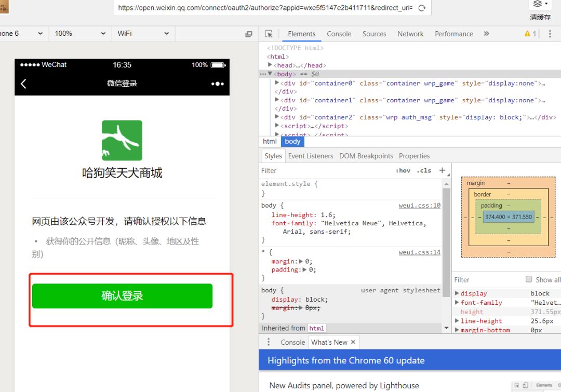Viewport: 561px width, 392px height.
Task: Expand margin shorthand in styles
Action: point(301,262)
